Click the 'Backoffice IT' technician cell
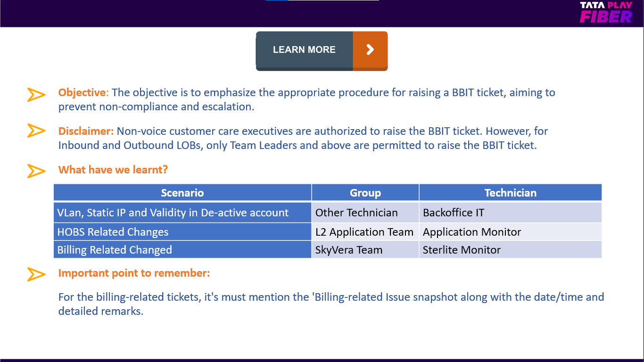Viewport: 644px width, 362px height. tap(511, 213)
